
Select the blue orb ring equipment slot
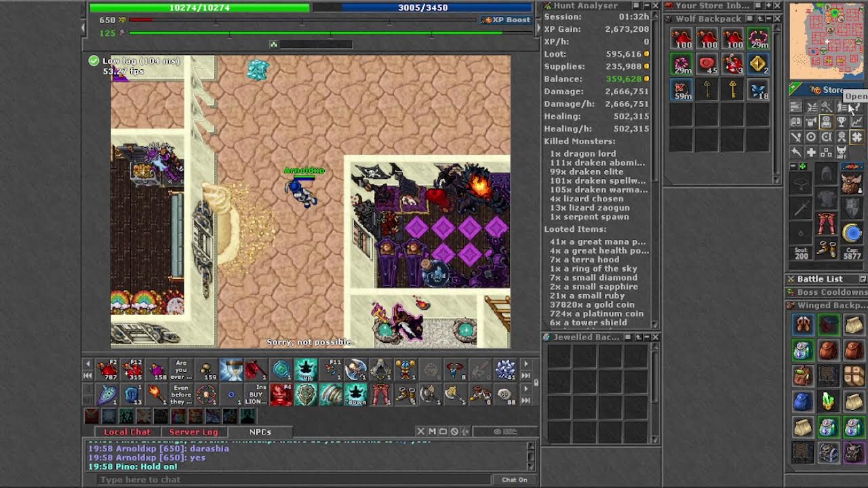[852, 232]
